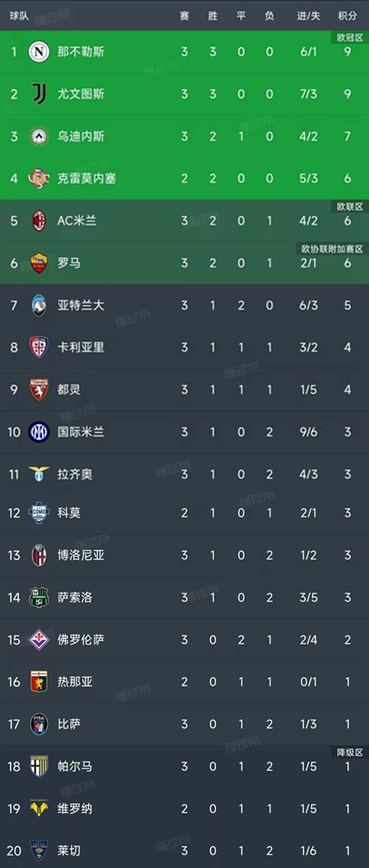Screen dimensions: 369x868
Task: Select the 莱切 row at rank 20
Action: (184, 851)
